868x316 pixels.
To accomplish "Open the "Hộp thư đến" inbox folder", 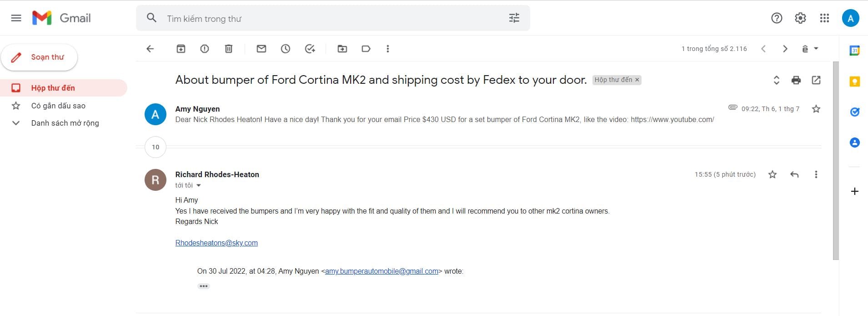I will [53, 88].
